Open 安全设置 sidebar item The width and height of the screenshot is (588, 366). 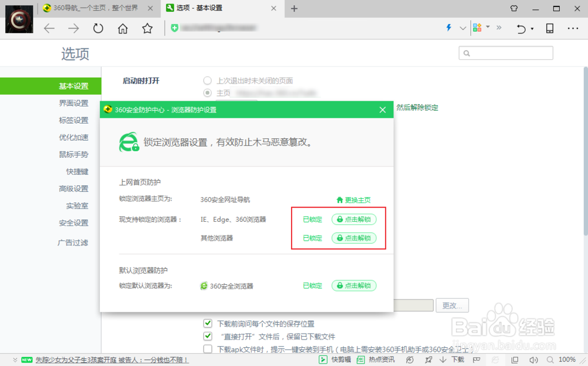tap(73, 222)
